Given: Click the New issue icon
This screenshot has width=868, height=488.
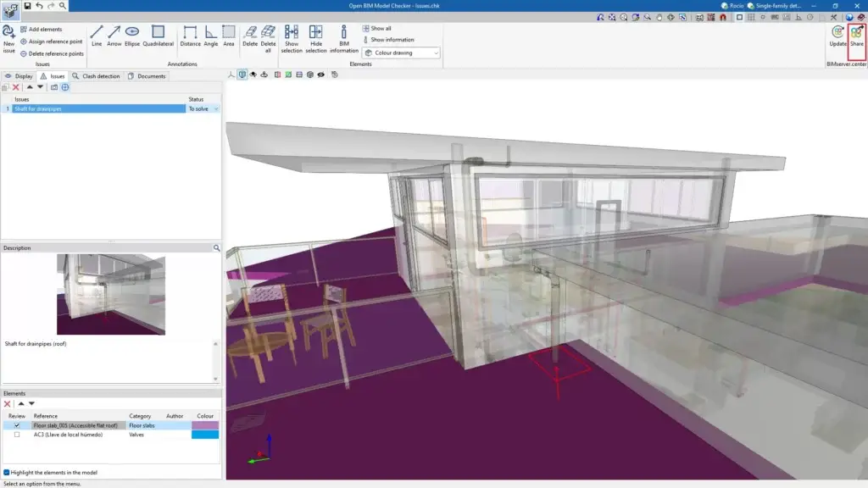Looking at the screenshot, I should (x=8, y=34).
